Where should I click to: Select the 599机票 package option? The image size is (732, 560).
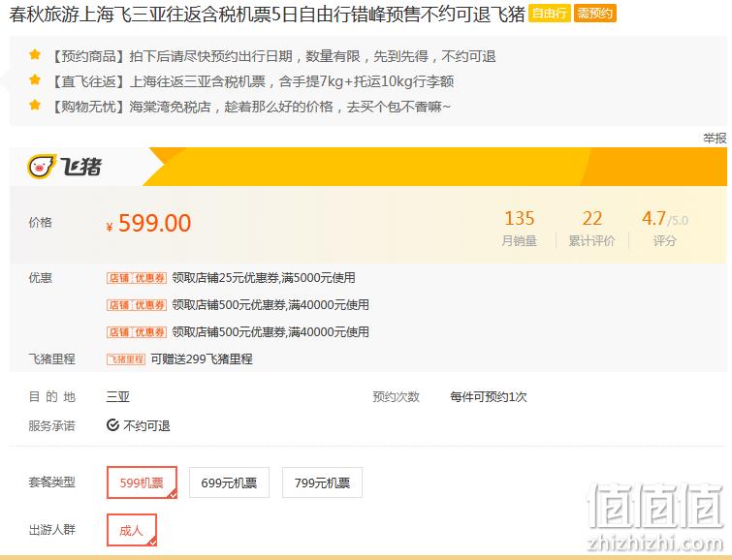coord(142,482)
